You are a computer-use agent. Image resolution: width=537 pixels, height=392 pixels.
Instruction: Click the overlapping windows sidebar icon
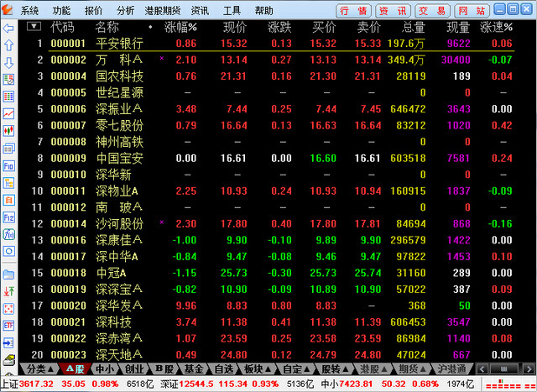8,149
